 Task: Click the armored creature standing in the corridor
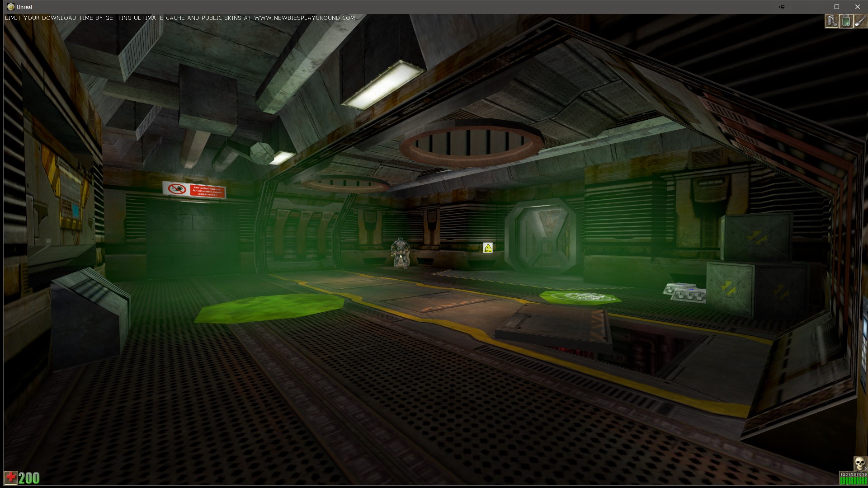(x=400, y=253)
